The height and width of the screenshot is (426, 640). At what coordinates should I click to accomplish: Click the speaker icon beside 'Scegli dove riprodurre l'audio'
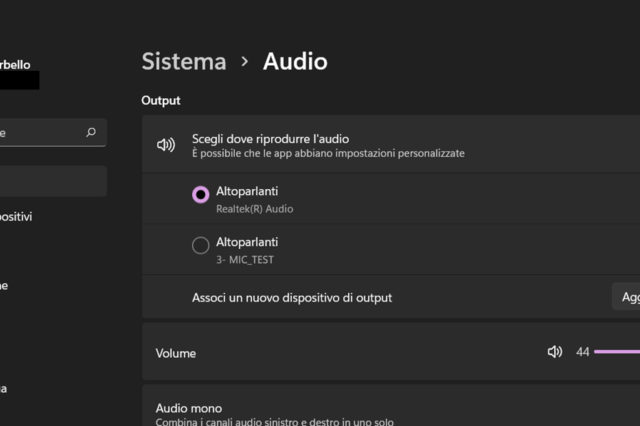[x=166, y=145]
